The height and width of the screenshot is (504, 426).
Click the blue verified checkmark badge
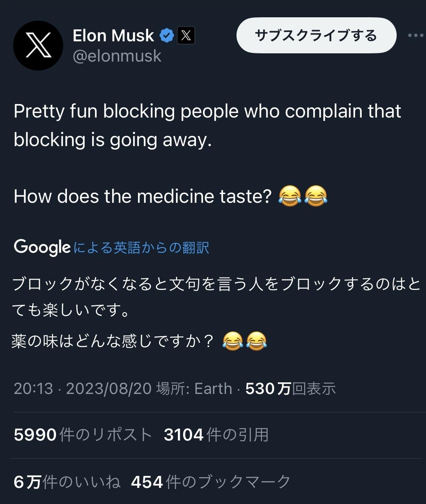(167, 36)
